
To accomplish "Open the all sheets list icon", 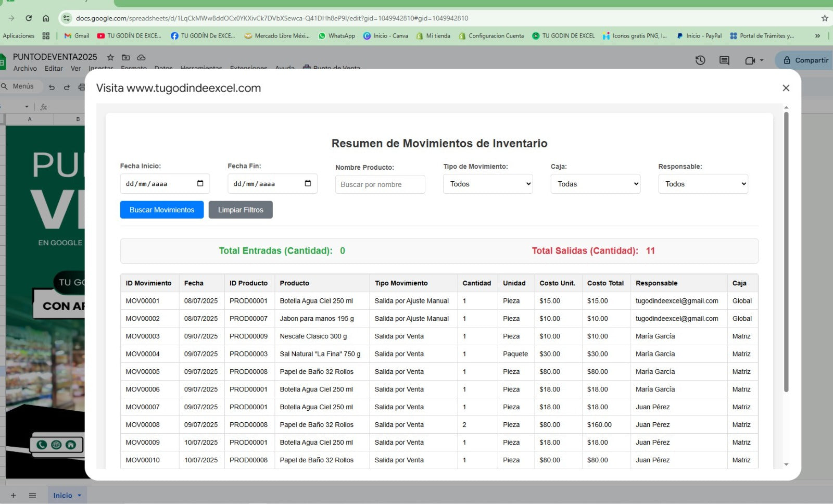I will coord(32,495).
